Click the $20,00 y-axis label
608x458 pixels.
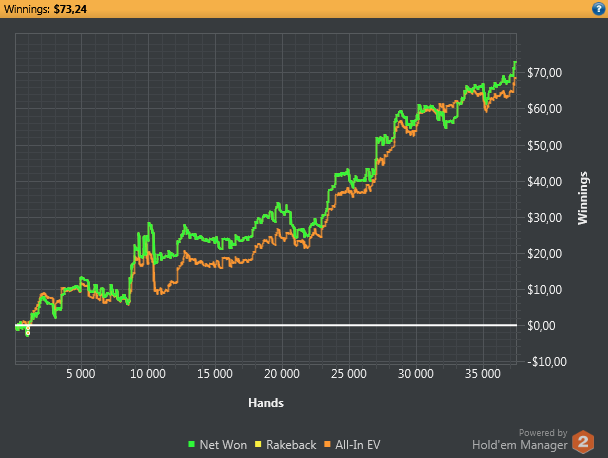[544, 254]
